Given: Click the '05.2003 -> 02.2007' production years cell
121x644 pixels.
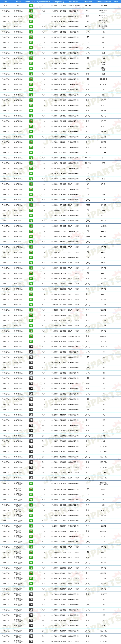Looking at the screenshot, I should pyautogui.click(x=59, y=473).
